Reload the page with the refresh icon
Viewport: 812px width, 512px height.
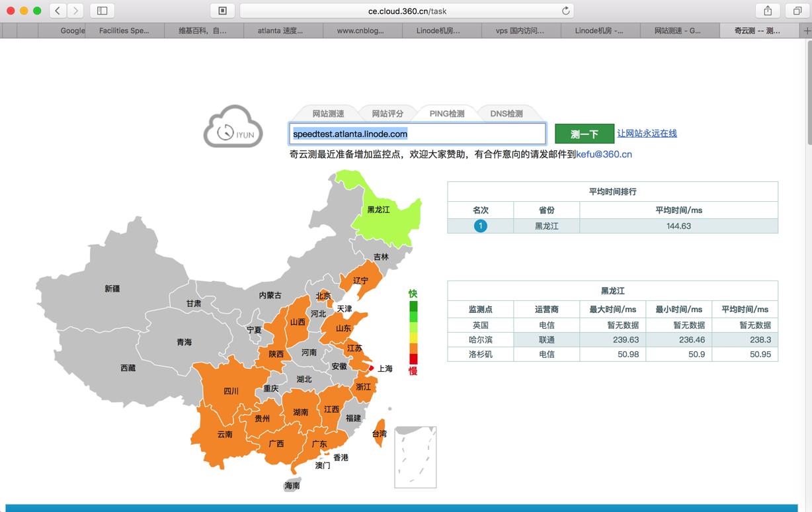[565, 11]
